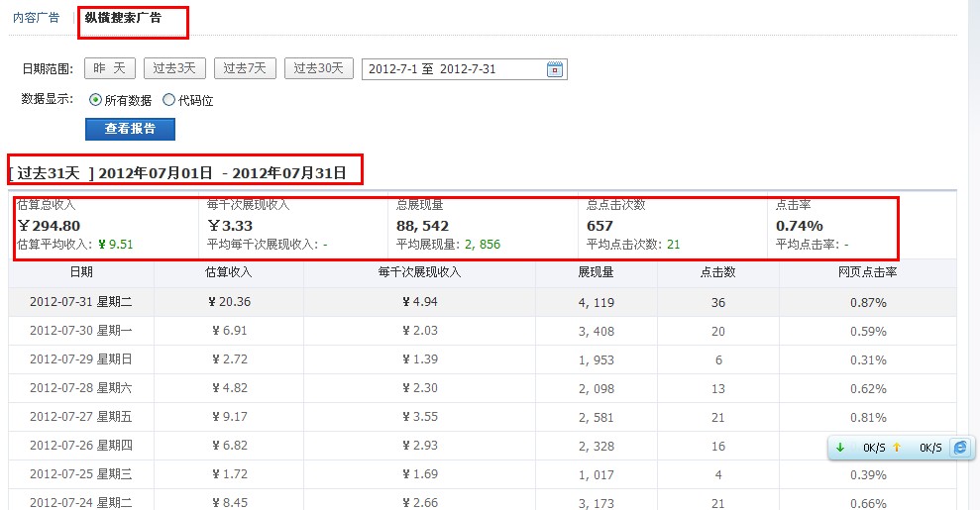Select the 所有数据 radio button
Screen dimensions: 980x510
point(96,100)
